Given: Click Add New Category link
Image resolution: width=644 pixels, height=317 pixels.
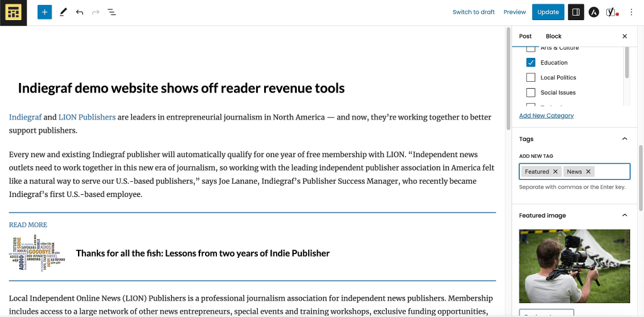Looking at the screenshot, I should 546,116.
